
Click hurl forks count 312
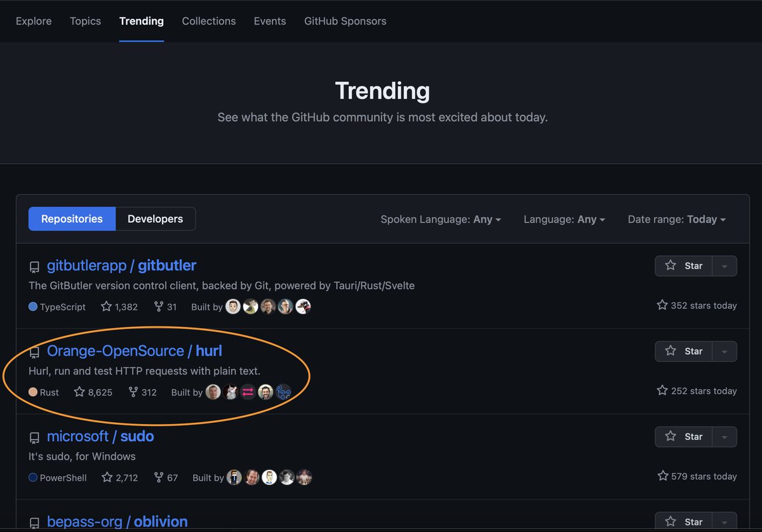[142, 392]
